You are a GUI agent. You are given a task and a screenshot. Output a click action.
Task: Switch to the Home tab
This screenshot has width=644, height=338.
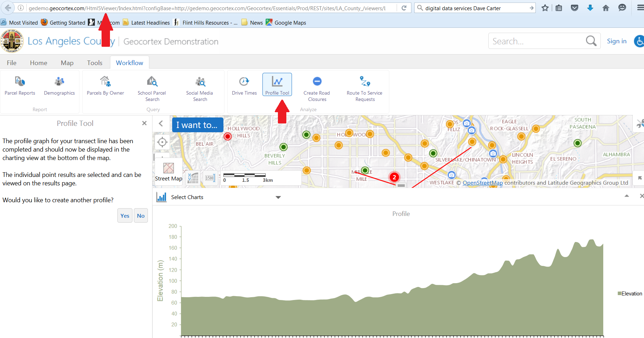pyautogui.click(x=39, y=63)
